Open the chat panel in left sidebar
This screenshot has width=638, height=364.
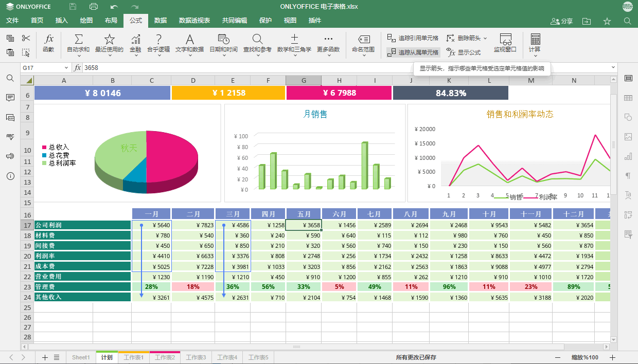(10, 117)
